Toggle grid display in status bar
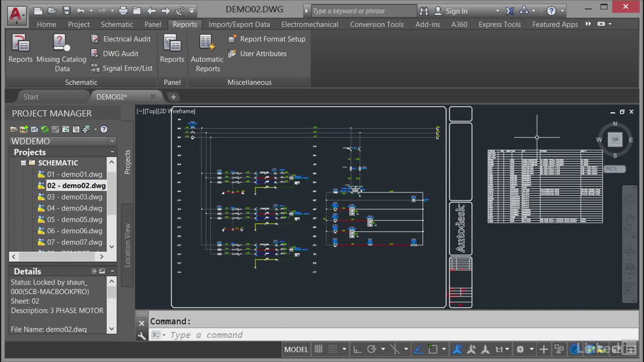Image resolution: width=644 pixels, height=362 pixels. 318,349
